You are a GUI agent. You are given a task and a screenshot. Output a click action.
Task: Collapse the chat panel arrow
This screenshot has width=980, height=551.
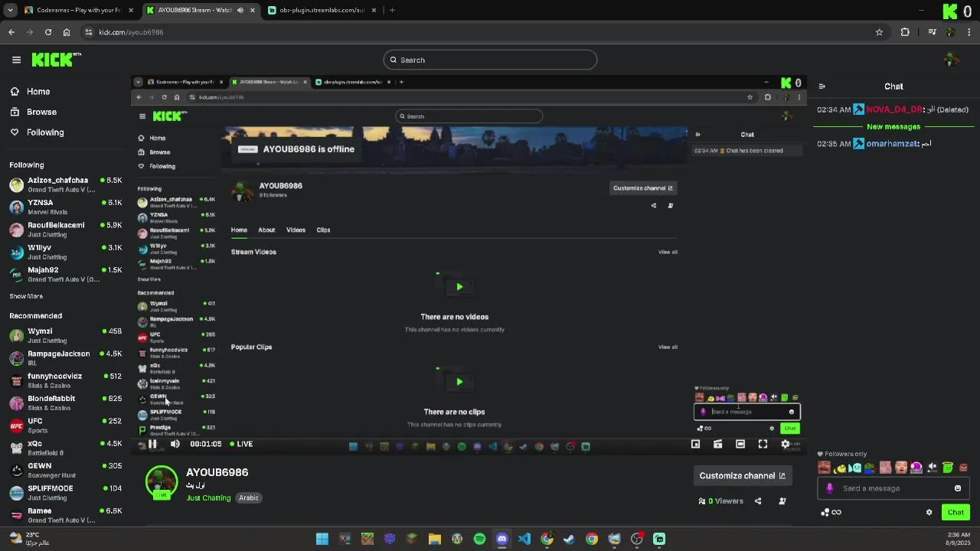[822, 86]
